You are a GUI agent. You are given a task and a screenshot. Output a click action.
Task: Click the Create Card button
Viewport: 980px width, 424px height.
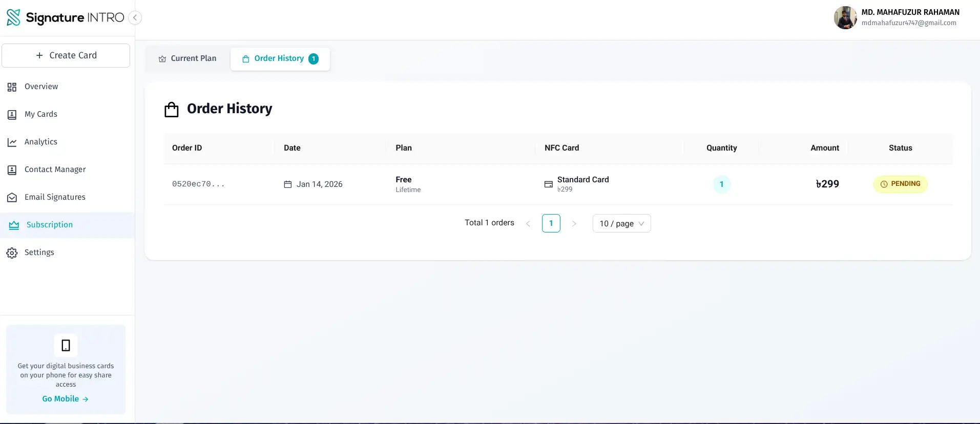tap(66, 55)
